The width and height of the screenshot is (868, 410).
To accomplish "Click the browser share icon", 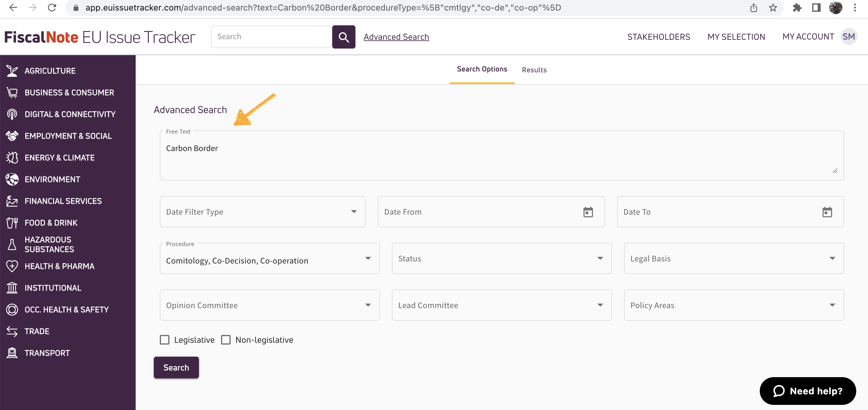I will coord(754,8).
